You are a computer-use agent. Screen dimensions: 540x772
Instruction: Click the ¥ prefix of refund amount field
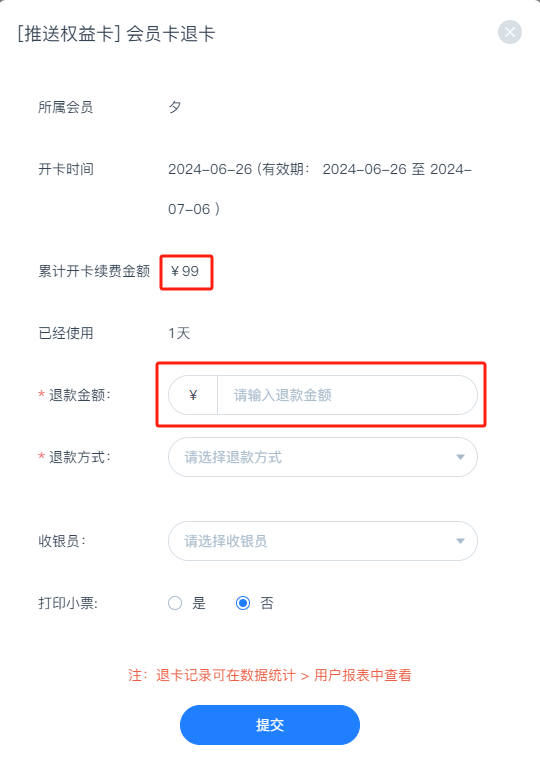(193, 395)
